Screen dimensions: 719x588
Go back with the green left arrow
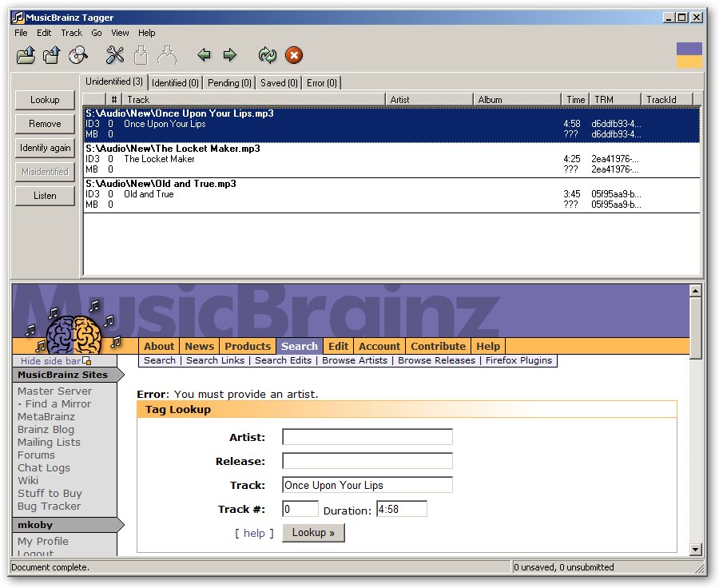point(204,55)
